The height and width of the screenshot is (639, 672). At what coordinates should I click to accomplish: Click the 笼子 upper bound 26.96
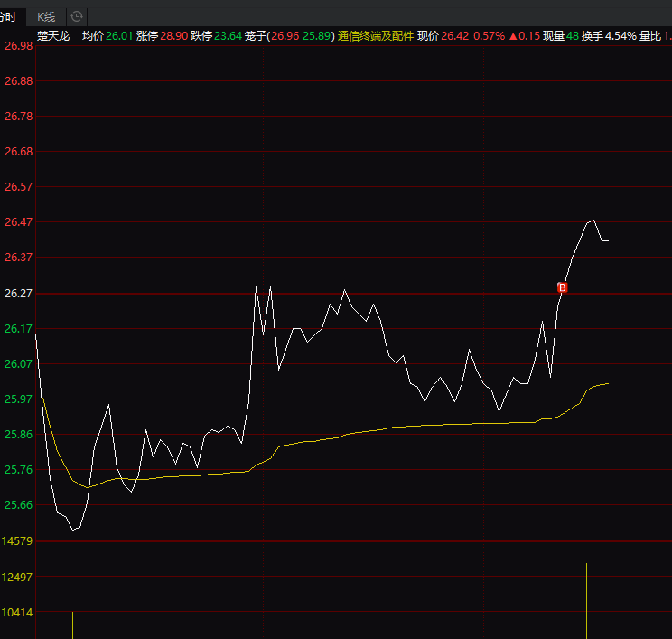click(285, 36)
